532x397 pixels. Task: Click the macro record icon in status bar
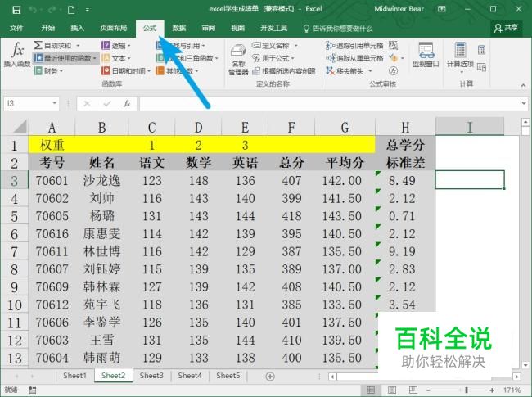[x=33, y=390]
